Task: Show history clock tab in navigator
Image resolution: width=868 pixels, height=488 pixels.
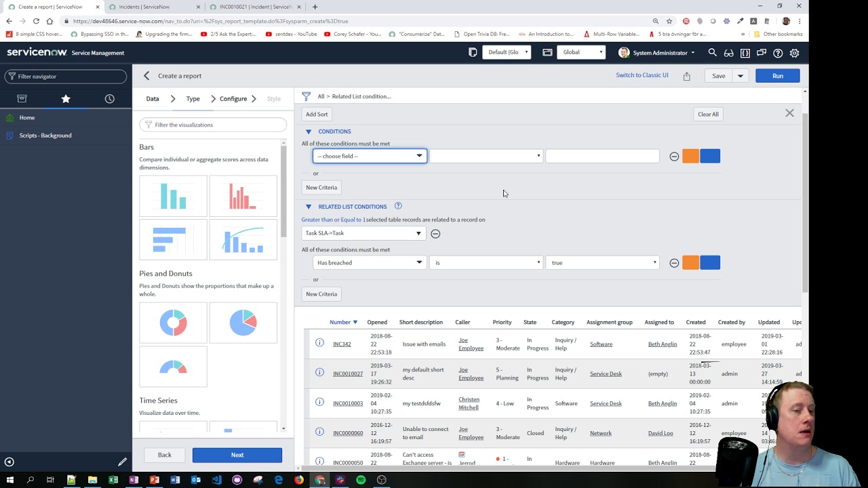Action: coord(109,99)
